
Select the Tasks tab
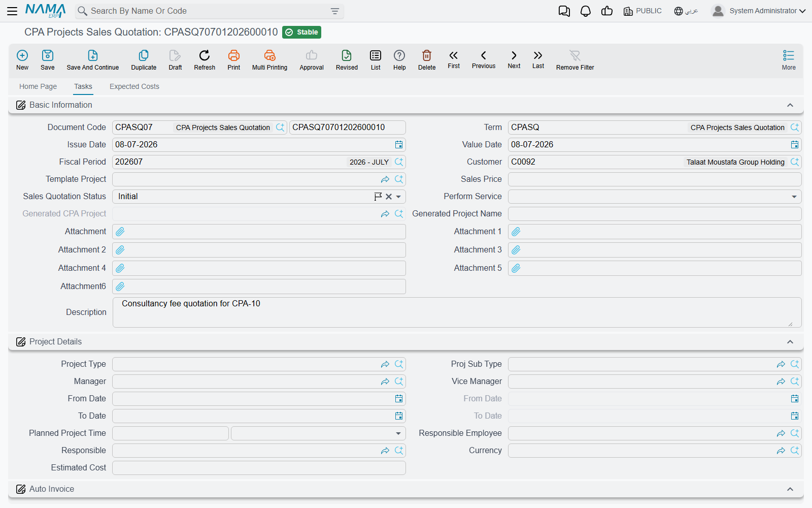[x=83, y=86]
